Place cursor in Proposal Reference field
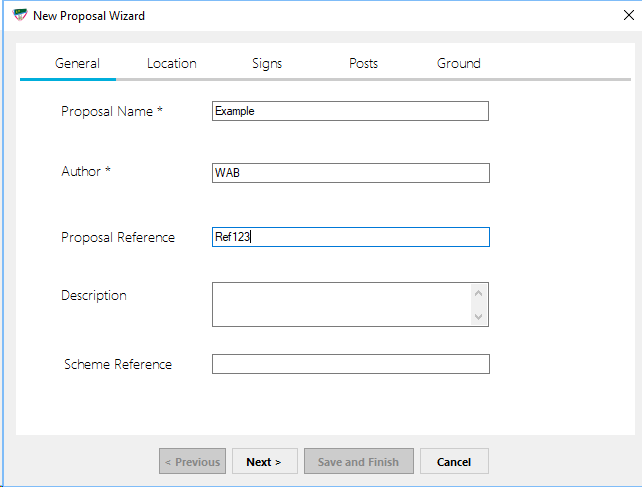The height and width of the screenshot is (487, 642). pyautogui.click(x=350, y=237)
